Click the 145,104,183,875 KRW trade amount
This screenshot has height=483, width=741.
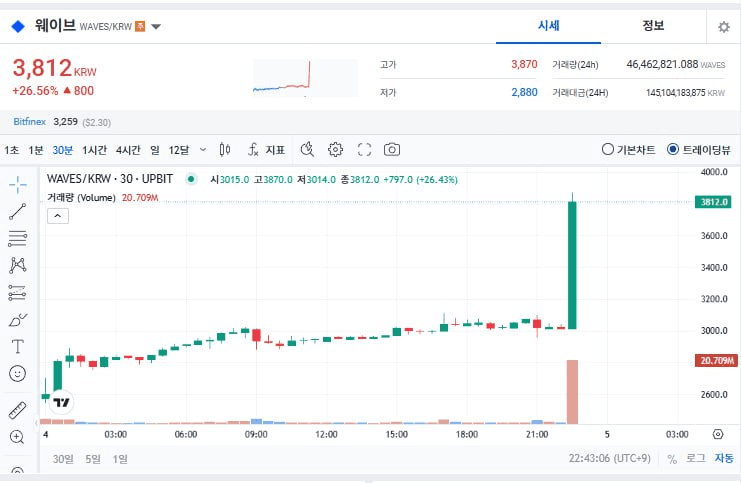click(685, 93)
